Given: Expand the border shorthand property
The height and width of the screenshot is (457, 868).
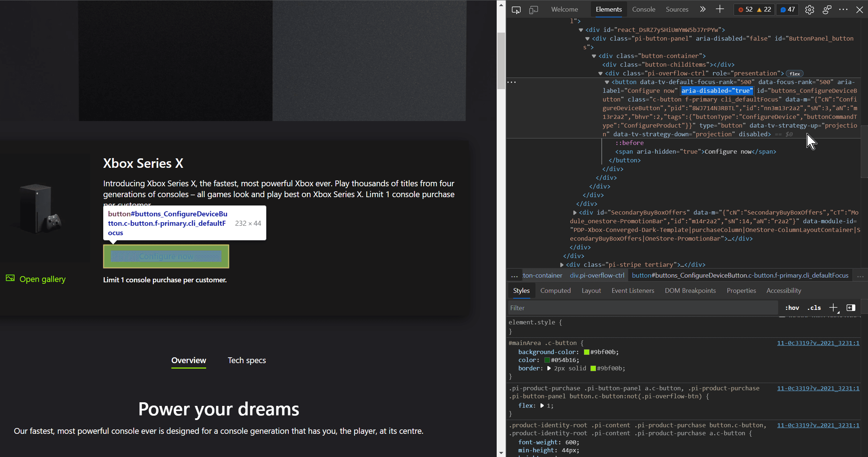Looking at the screenshot, I should [549, 368].
